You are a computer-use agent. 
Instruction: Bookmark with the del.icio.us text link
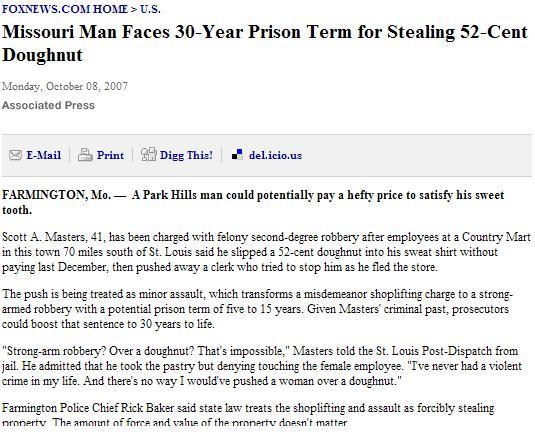pyautogui.click(x=275, y=155)
